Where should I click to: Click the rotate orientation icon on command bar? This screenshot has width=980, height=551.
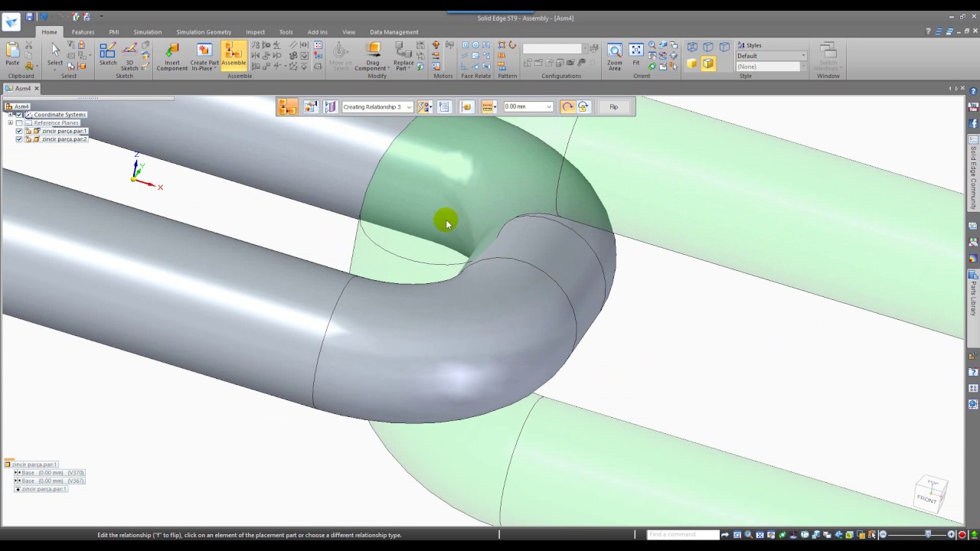[567, 107]
